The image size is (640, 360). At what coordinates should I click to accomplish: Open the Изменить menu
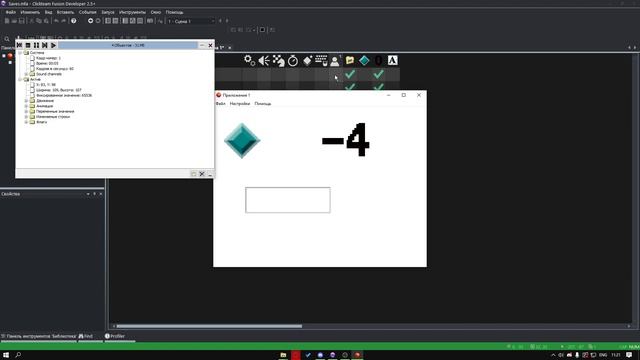click(30, 12)
